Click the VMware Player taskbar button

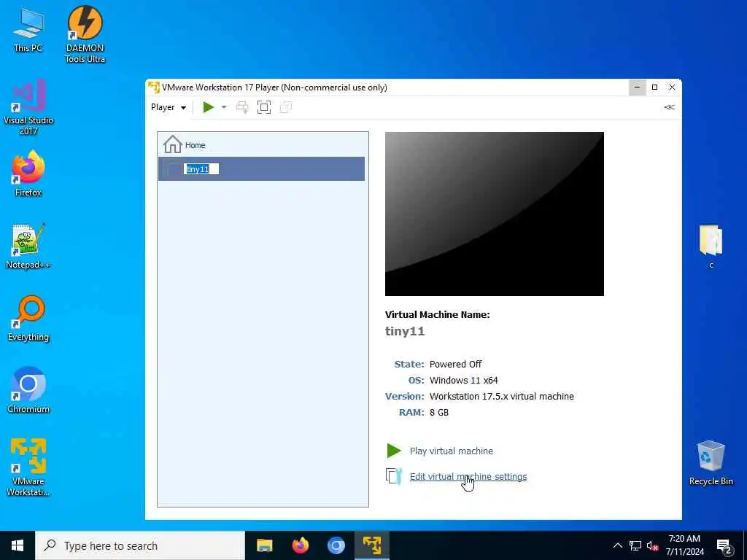point(372,545)
